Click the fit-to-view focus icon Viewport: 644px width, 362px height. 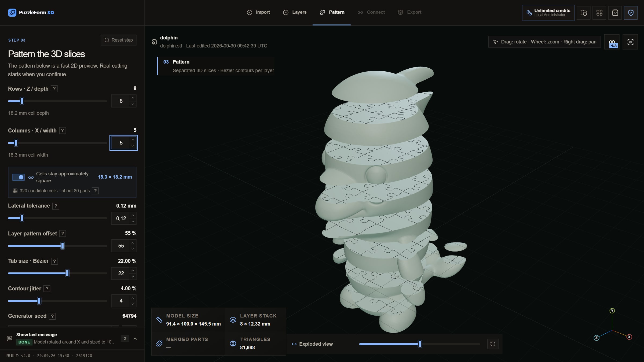630,42
